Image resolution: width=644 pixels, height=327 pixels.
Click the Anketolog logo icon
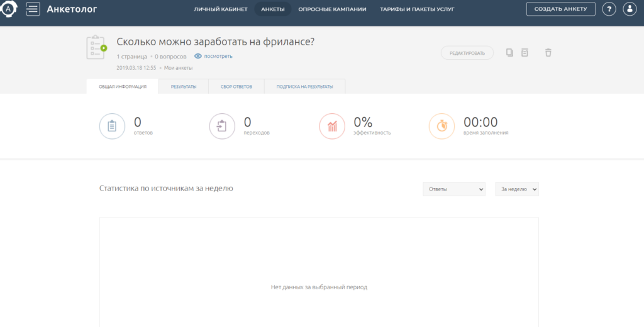(x=8, y=9)
